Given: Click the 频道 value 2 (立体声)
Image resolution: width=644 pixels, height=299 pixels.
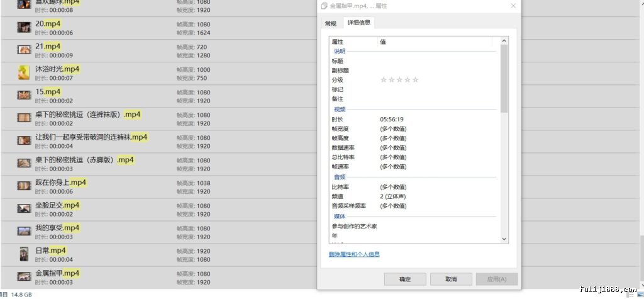Looking at the screenshot, I should pyautogui.click(x=393, y=196).
